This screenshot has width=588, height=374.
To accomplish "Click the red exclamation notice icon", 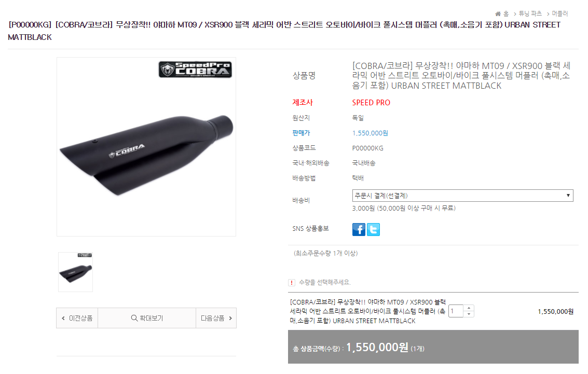I will [x=292, y=283].
